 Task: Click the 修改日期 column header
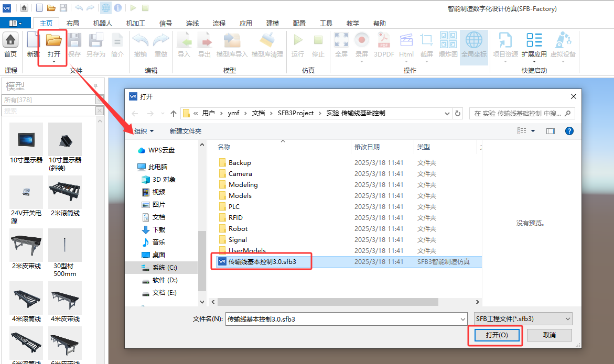(x=367, y=147)
